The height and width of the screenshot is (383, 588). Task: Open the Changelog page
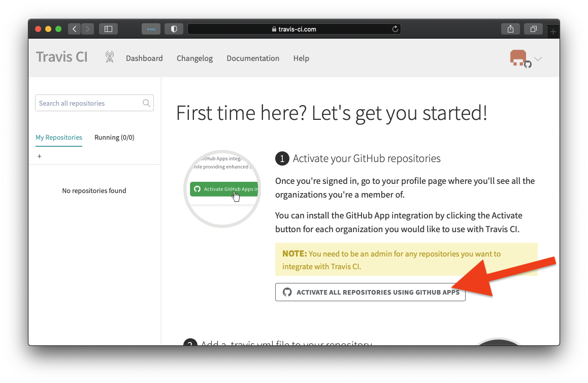(x=194, y=58)
